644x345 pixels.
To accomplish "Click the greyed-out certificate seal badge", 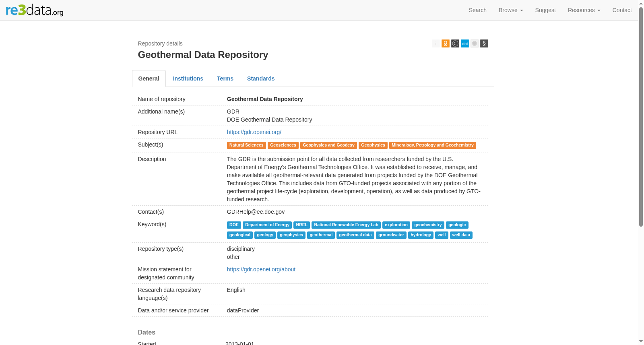I will (x=475, y=43).
